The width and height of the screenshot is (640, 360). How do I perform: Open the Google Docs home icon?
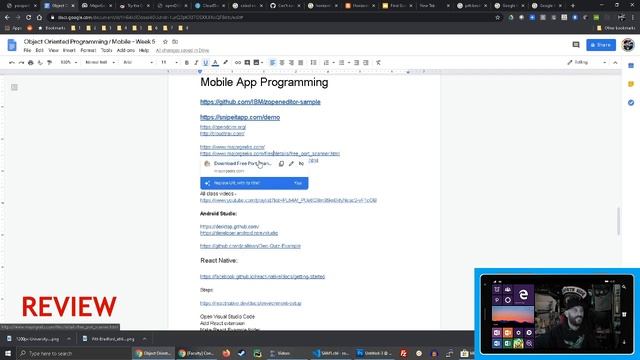point(12,45)
